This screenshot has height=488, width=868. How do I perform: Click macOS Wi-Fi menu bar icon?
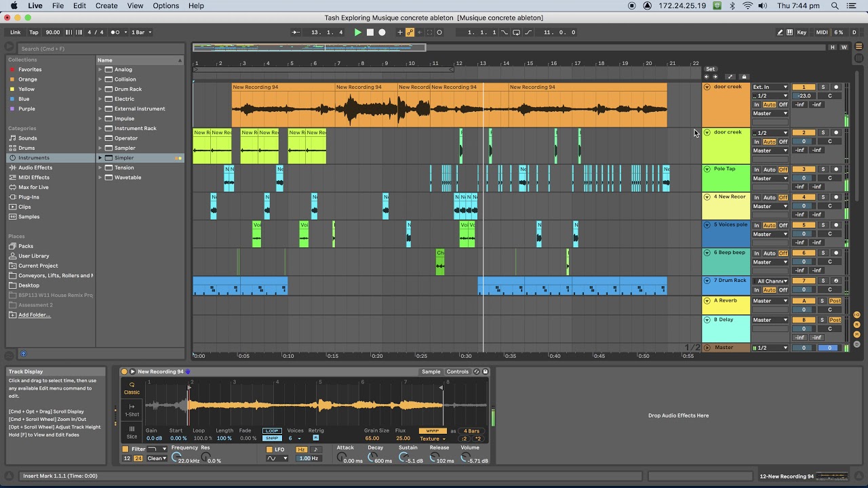click(748, 5)
